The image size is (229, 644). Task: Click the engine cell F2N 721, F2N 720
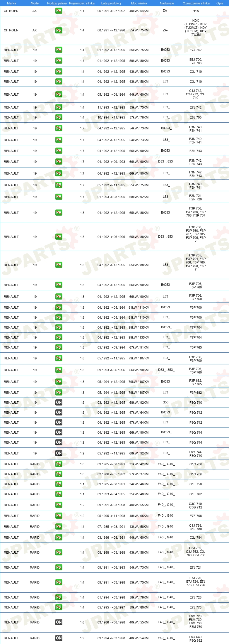(196, 197)
